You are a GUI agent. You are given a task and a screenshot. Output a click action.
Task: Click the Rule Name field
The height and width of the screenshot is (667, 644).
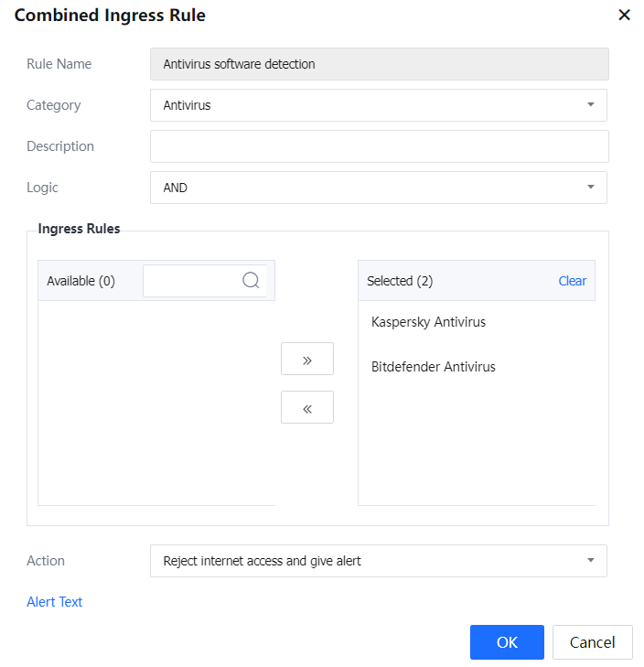click(x=379, y=64)
